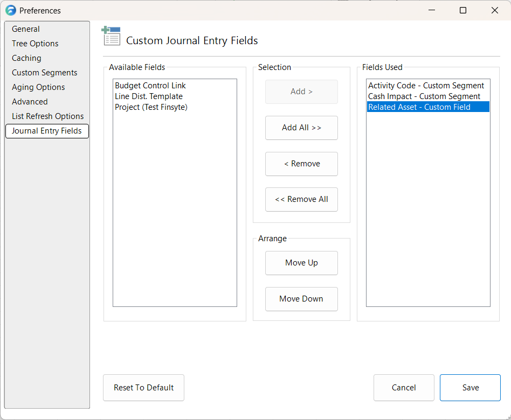Select Aging Options in sidebar
Screen dimensions: 511x420
[38, 87]
